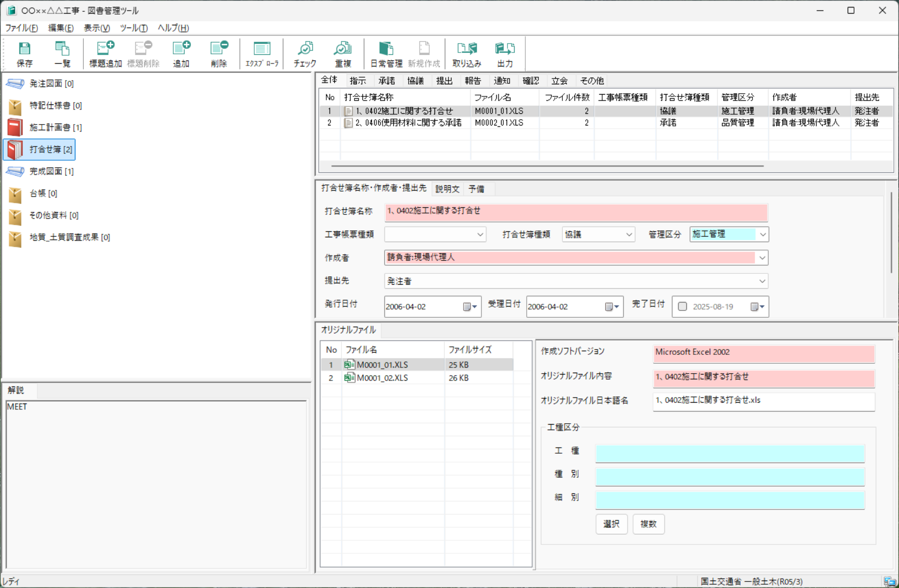This screenshot has width=899, height=588.
Task: Switch to the 承諾 tab
Action: click(387, 81)
